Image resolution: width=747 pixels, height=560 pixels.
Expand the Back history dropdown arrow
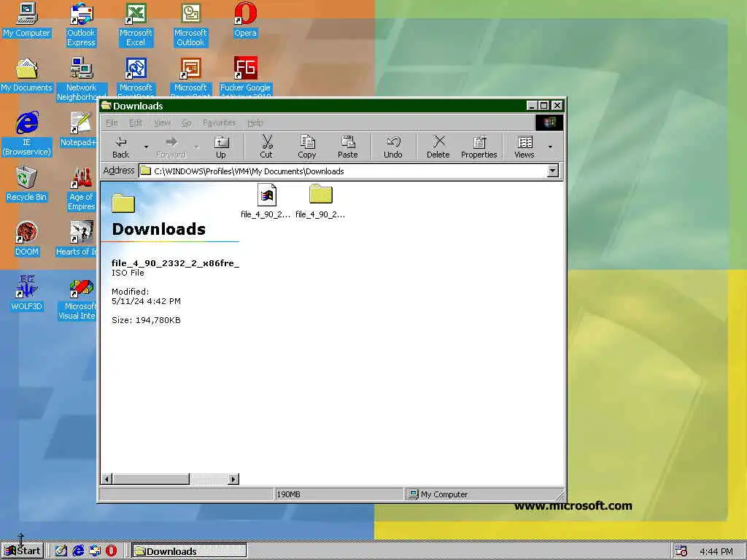click(146, 147)
